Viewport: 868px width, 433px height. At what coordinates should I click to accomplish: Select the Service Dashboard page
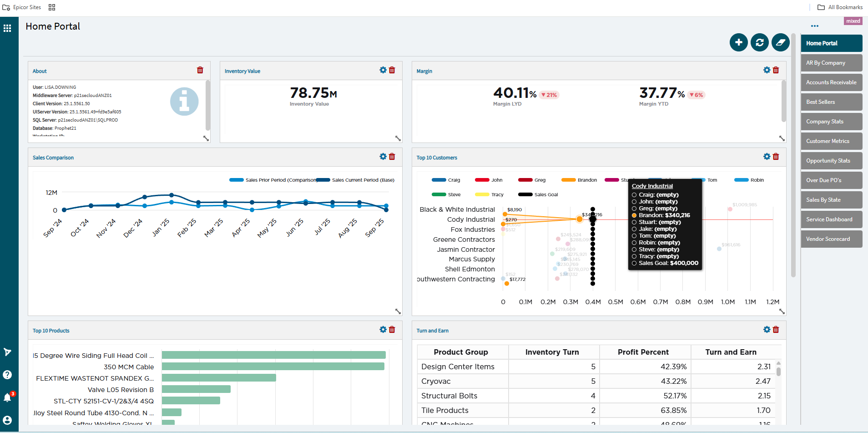coord(831,219)
